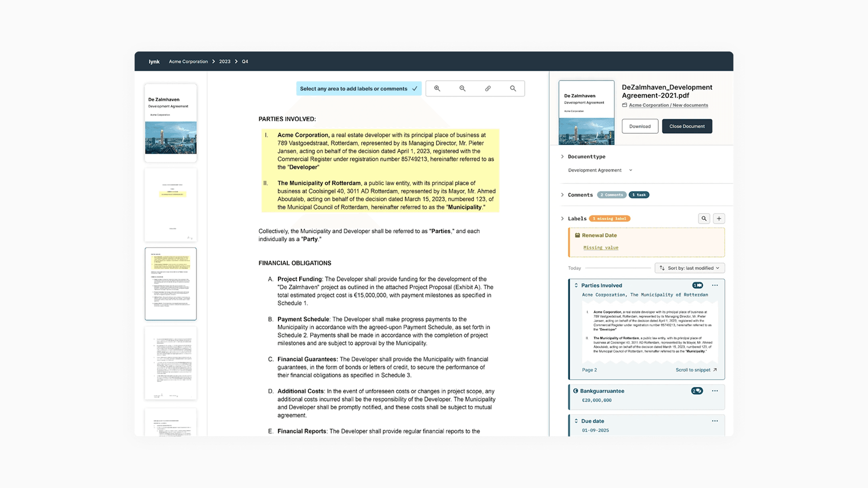Click the zoom in magnifier icon

[437, 89]
